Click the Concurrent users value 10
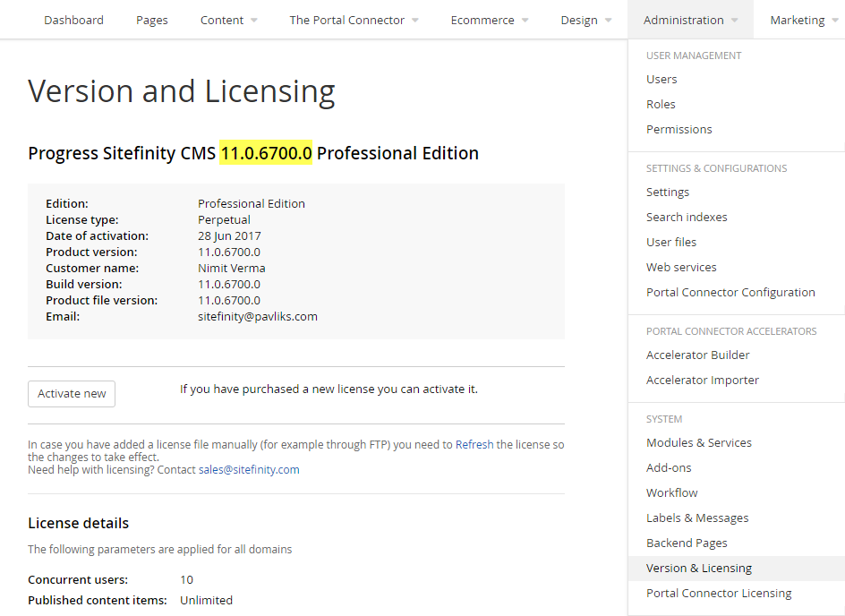The image size is (845, 616). [186, 580]
